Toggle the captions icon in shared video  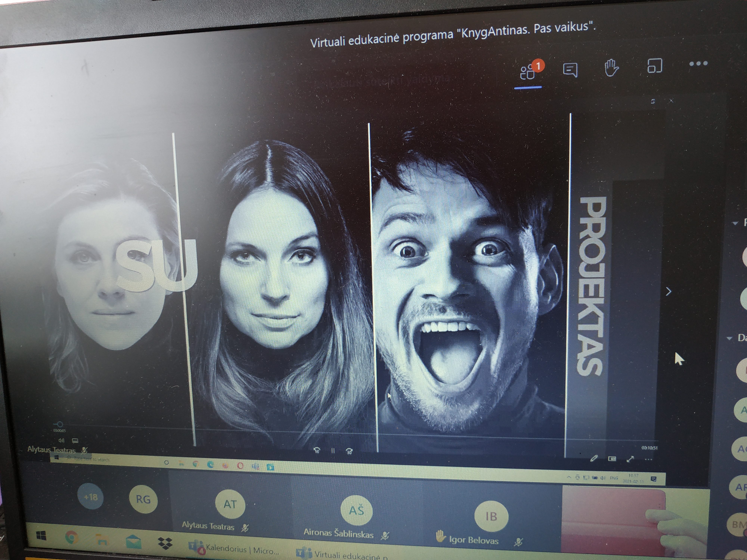point(75,441)
